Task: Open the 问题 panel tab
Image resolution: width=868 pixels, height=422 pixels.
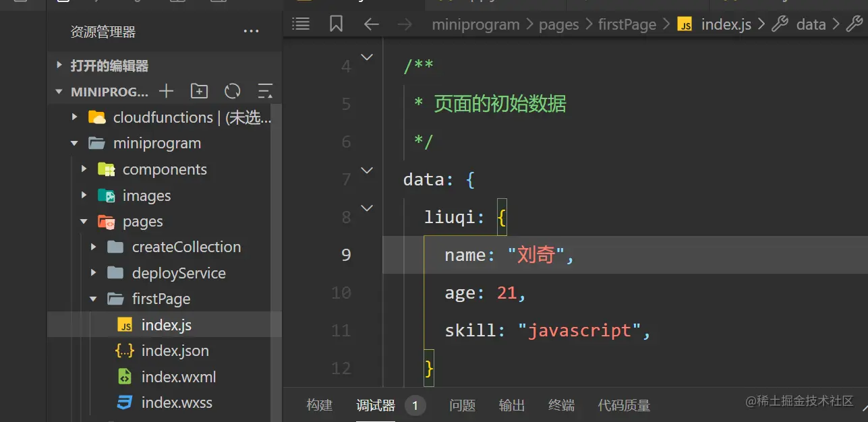Action: pos(463,405)
